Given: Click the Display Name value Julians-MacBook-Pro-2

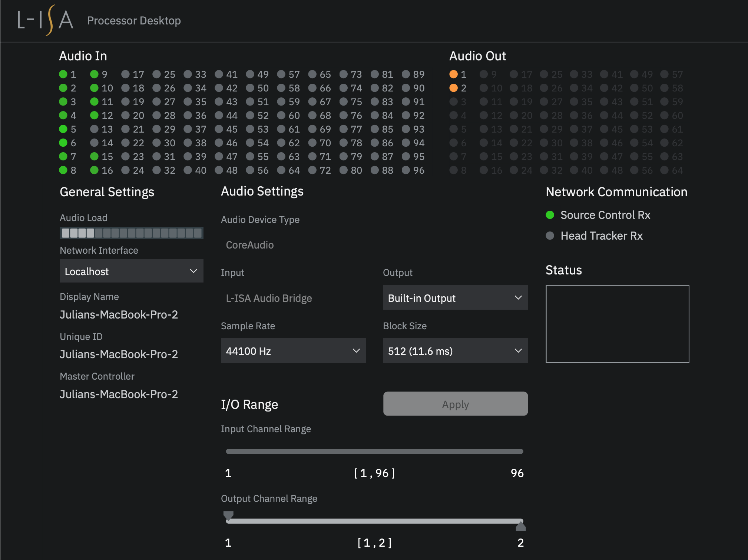Looking at the screenshot, I should (119, 315).
